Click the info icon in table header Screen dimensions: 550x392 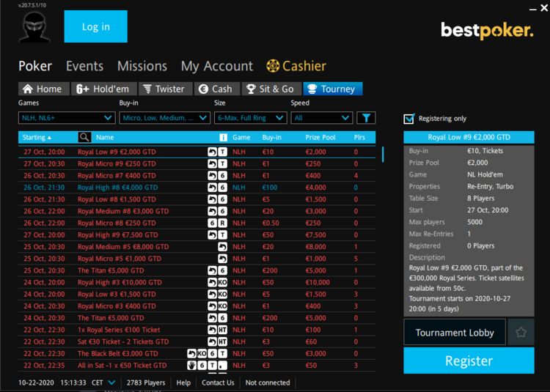(x=223, y=137)
